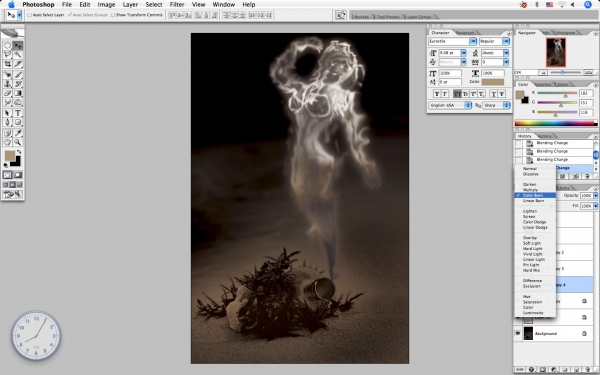600x375 pixels.
Task: Select the Hand tool
Action: [x=7, y=142]
